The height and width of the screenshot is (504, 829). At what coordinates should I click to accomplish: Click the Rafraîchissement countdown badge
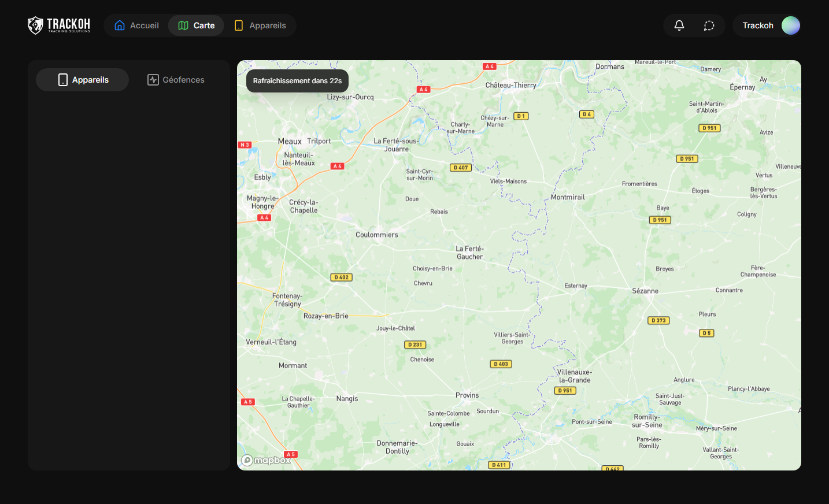[297, 81]
